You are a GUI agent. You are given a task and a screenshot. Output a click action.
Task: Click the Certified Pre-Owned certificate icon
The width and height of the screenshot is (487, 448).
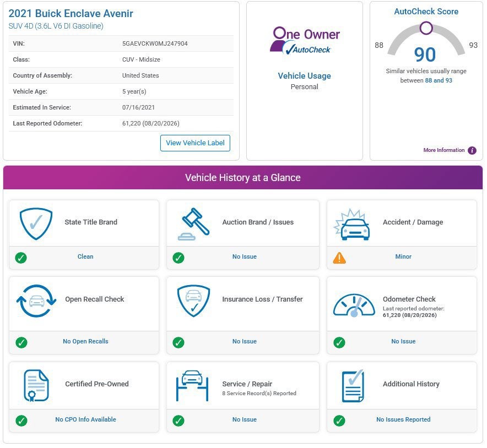click(x=36, y=386)
